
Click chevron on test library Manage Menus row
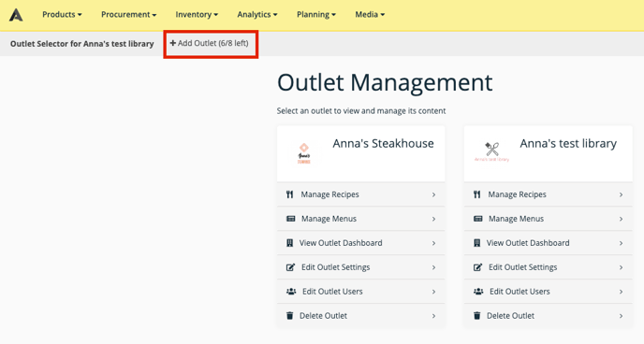pyautogui.click(x=621, y=219)
